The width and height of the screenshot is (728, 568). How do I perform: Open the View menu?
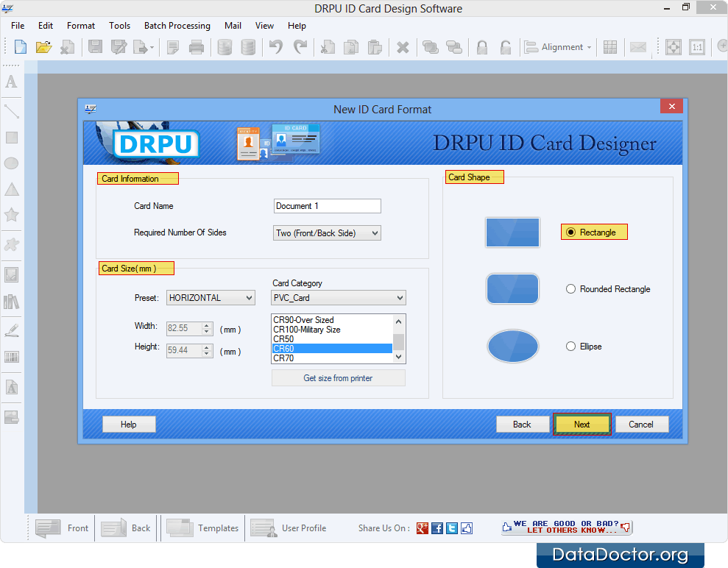264,26
